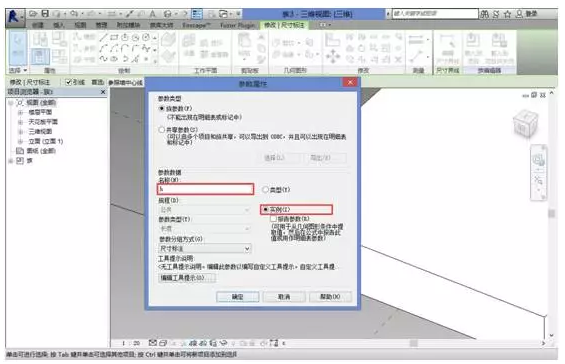Open the Add-Ins ribbon tab
The height and width of the screenshot is (364, 565).
pos(128,25)
